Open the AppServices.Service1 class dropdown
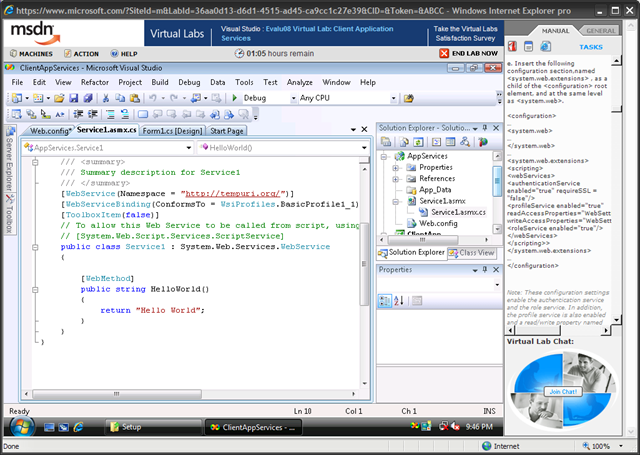The image size is (640, 455). tap(189, 148)
